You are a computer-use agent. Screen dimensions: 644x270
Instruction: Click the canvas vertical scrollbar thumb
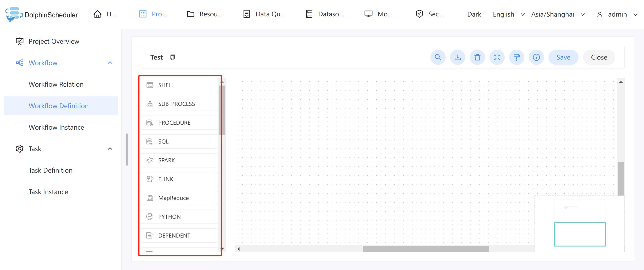[621, 179]
